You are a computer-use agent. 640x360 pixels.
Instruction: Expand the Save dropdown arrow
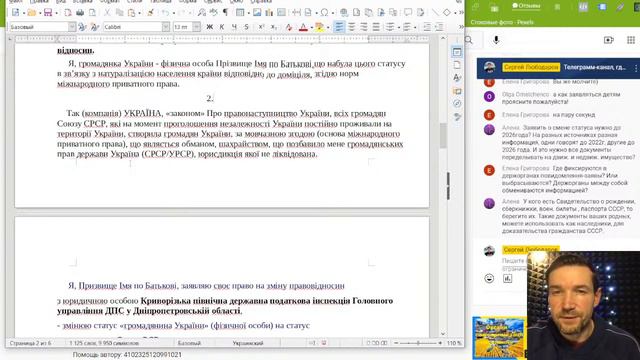point(56,13)
